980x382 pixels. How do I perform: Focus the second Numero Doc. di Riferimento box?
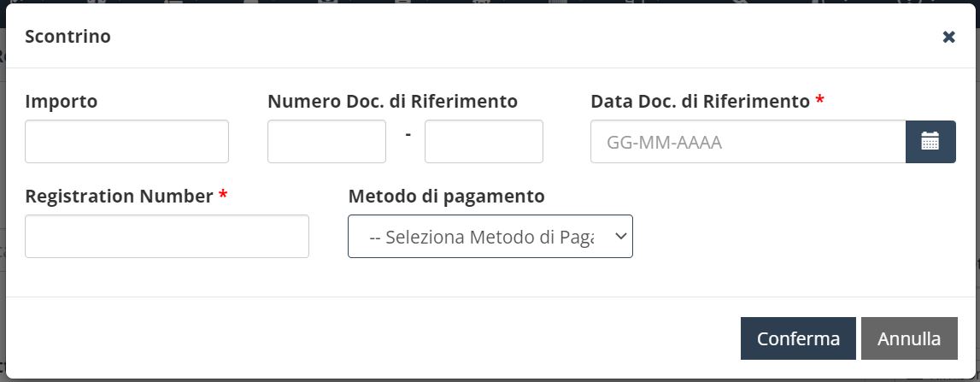pyautogui.click(x=484, y=141)
